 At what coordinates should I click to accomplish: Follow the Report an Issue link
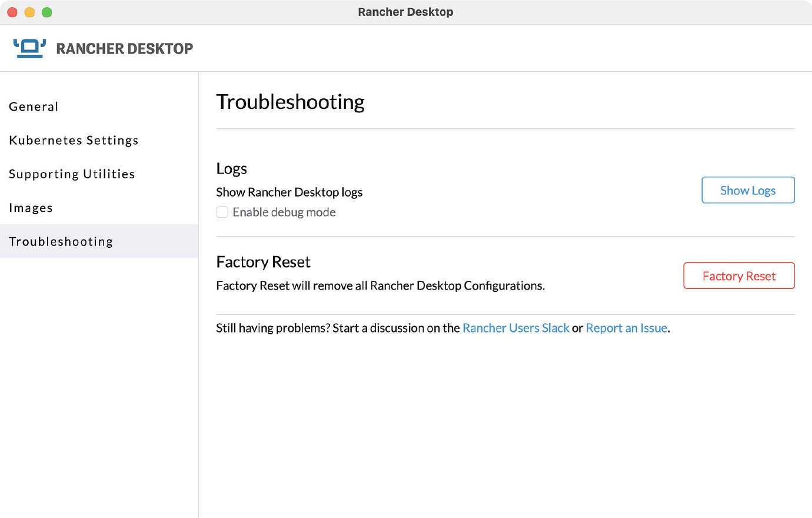626,328
